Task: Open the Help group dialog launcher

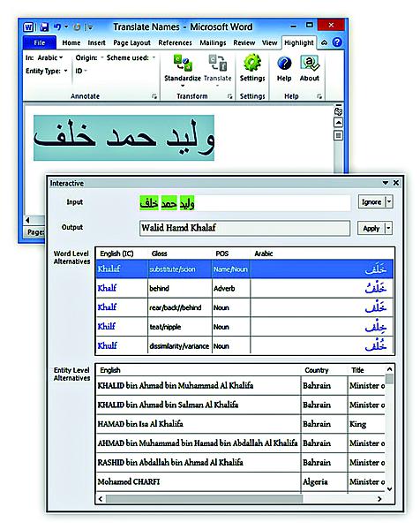Action: [319, 96]
